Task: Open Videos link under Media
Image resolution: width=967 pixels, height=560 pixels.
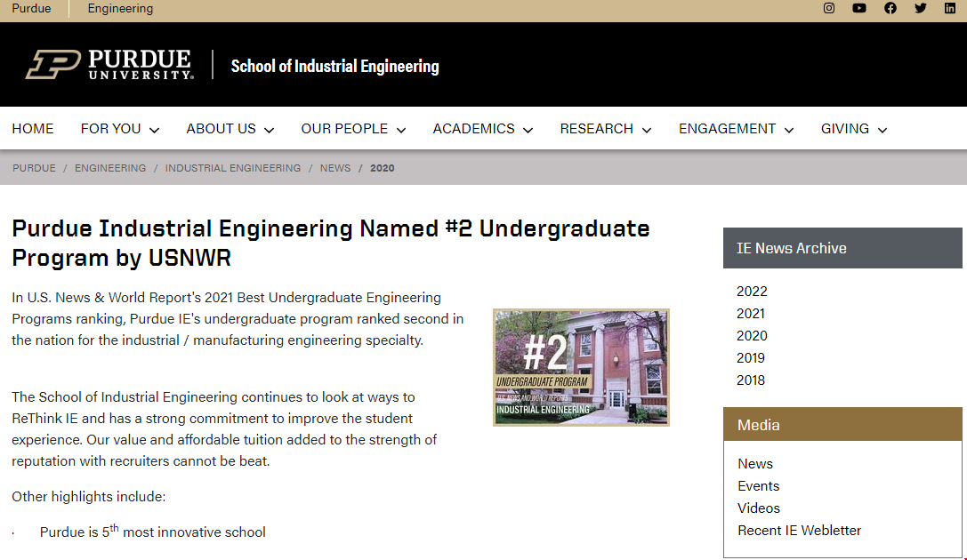Action: coord(759,508)
